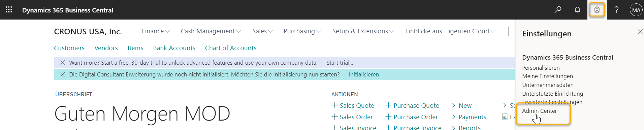Dismiss the Digital Consultant notification banner
The height and width of the screenshot is (130, 644).
click(x=62, y=74)
